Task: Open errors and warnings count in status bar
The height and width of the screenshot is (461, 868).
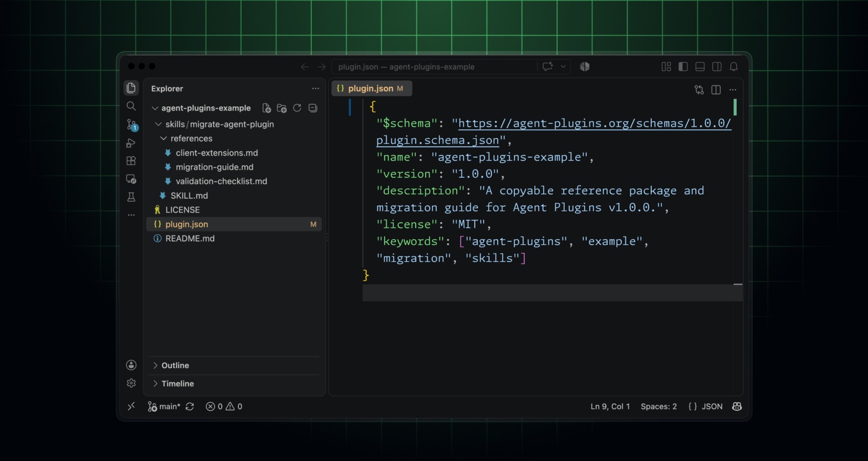Action: click(x=224, y=406)
